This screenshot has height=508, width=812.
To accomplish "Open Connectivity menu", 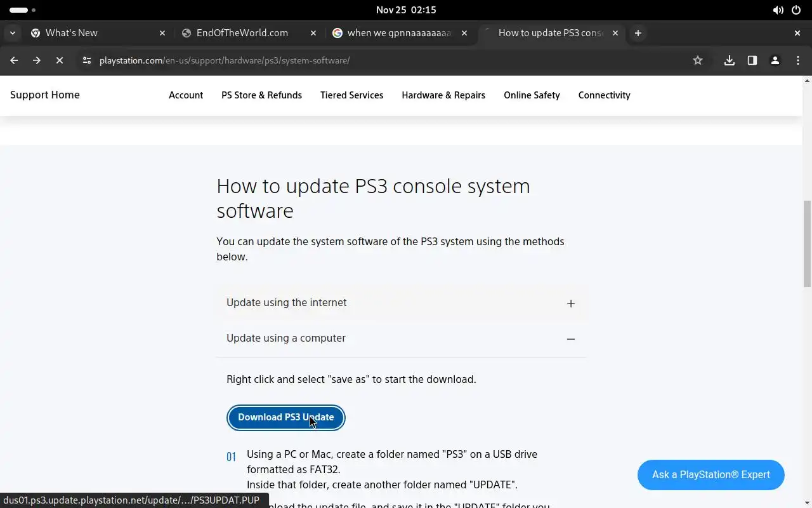I will click(x=604, y=95).
